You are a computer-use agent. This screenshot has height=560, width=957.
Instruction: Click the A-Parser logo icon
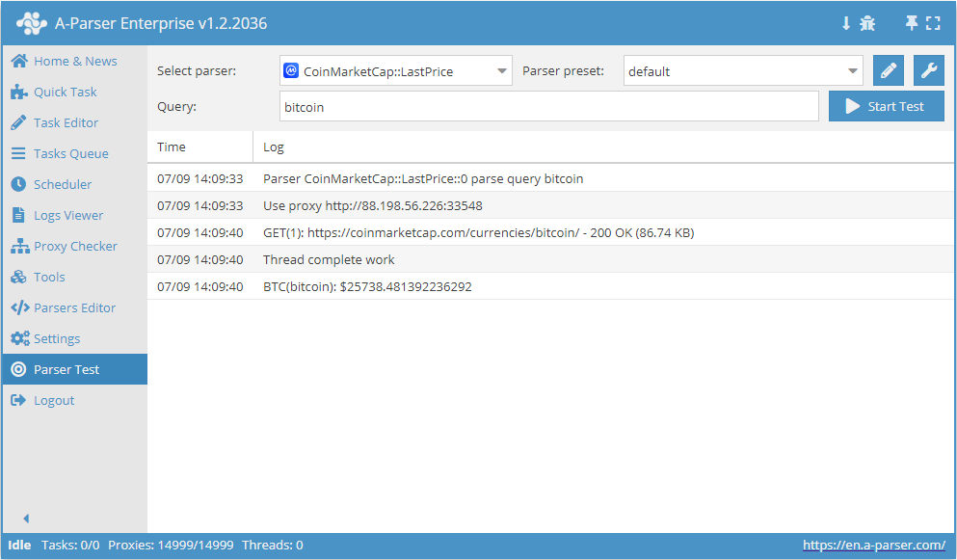coord(31,23)
